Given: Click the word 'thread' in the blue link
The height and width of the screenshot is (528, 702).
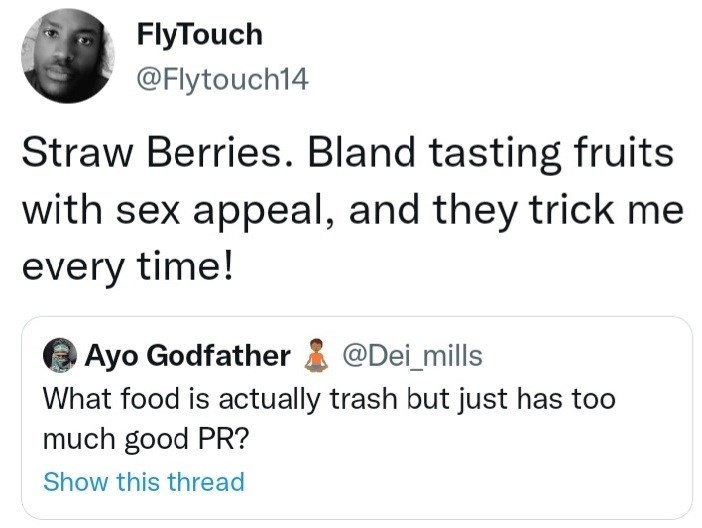Looking at the screenshot, I should click(206, 481).
